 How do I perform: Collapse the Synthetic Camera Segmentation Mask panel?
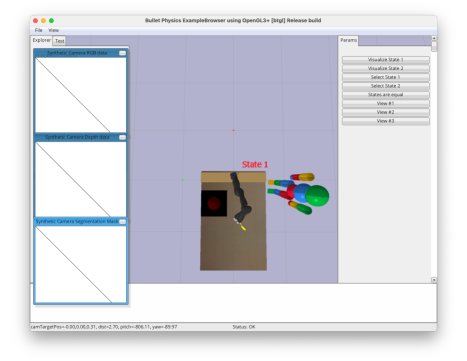click(x=122, y=221)
